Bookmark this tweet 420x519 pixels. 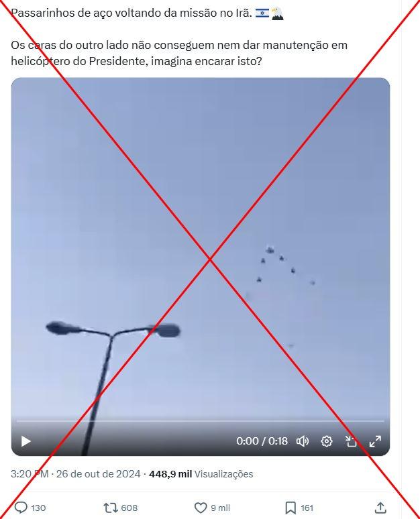coord(291,508)
